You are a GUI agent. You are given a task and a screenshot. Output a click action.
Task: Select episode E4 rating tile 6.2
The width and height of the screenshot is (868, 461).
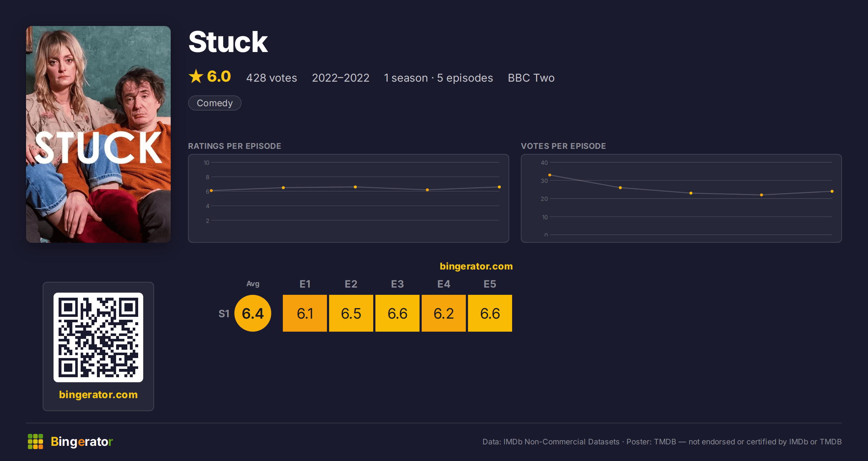click(444, 313)
